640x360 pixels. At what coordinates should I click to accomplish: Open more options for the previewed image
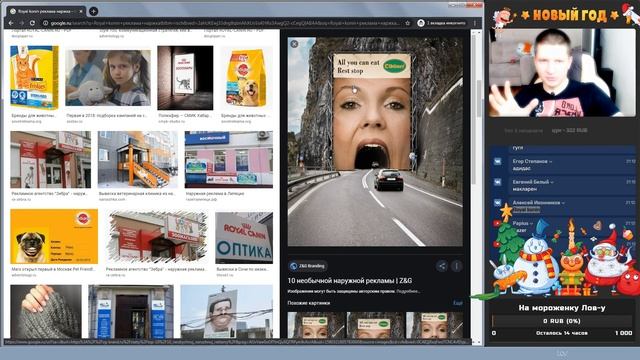click(457, 266)
